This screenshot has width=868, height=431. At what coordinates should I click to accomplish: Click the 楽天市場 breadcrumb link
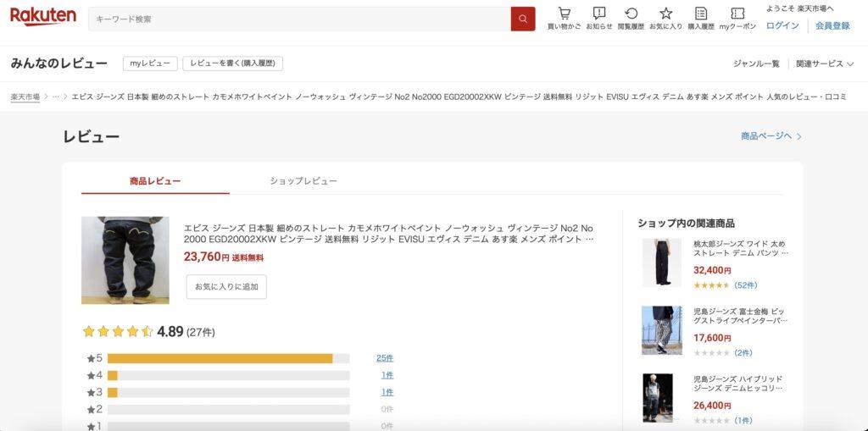pyautogui.click(x=25, y=97)
